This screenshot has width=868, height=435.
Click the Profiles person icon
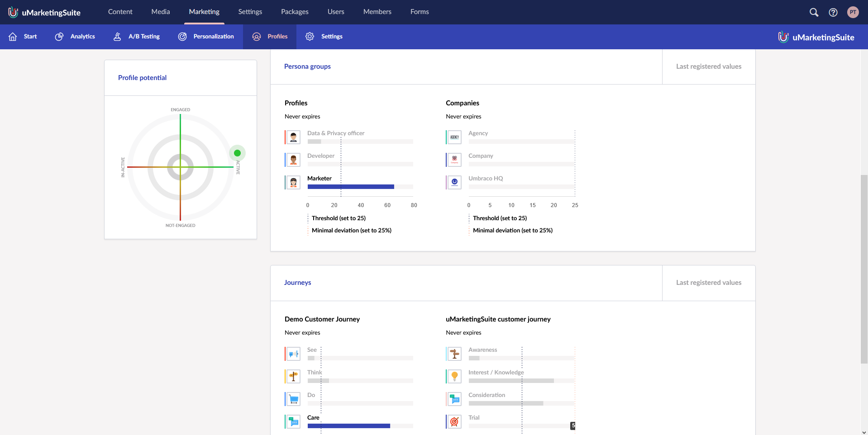[257, 37]
